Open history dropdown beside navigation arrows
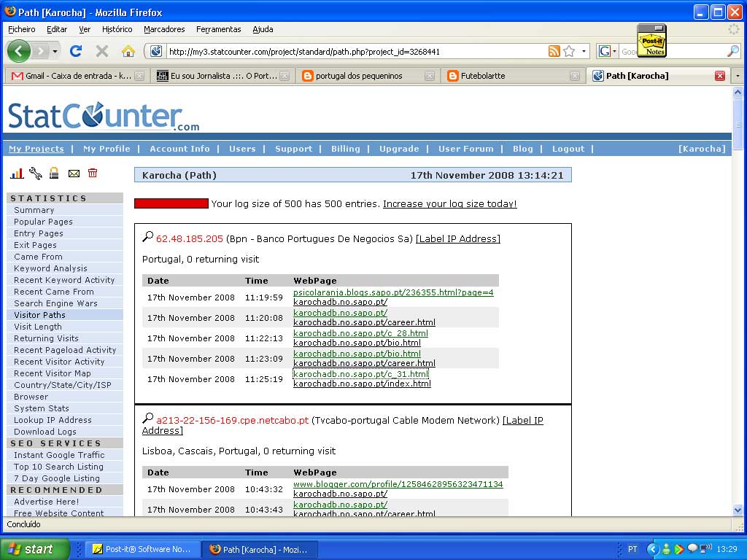This screenshot has height=560, width=747. point(55,51)
